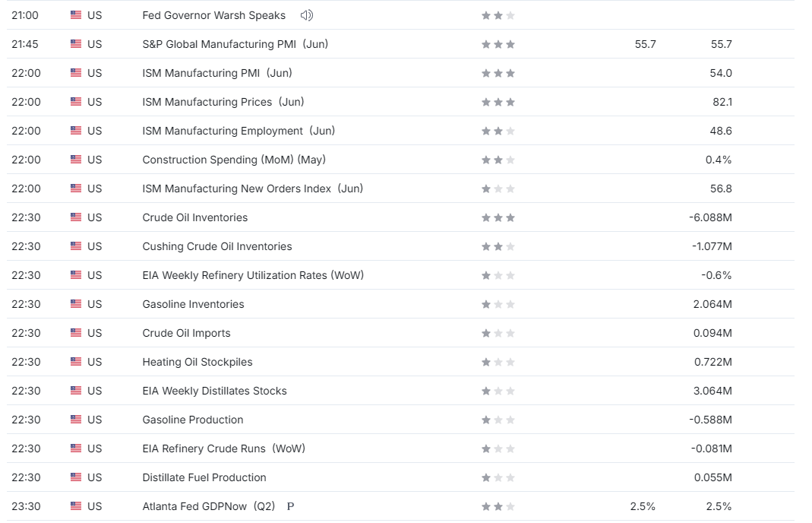
Task: Click US flag icon in Gasoline Production row
Action: 76,420
